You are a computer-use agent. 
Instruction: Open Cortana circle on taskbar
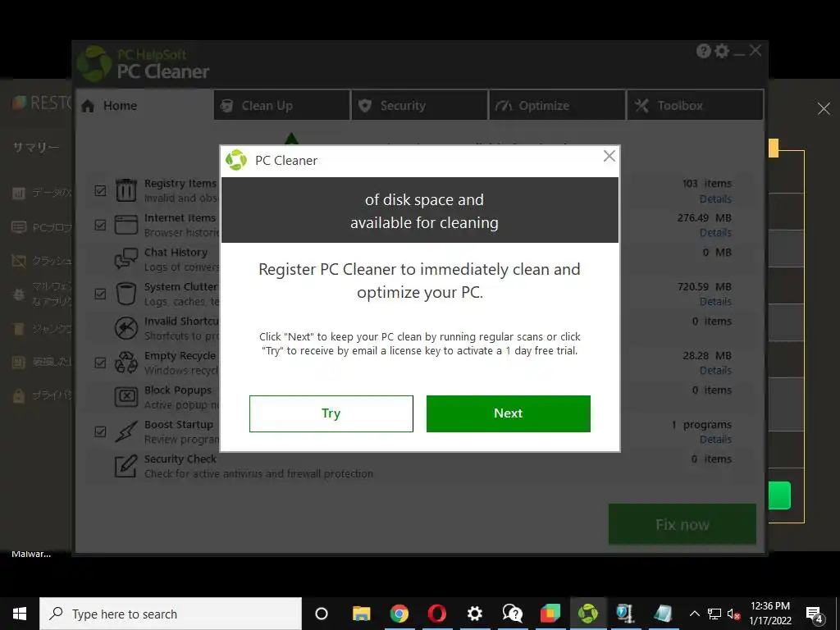[322, 614]
